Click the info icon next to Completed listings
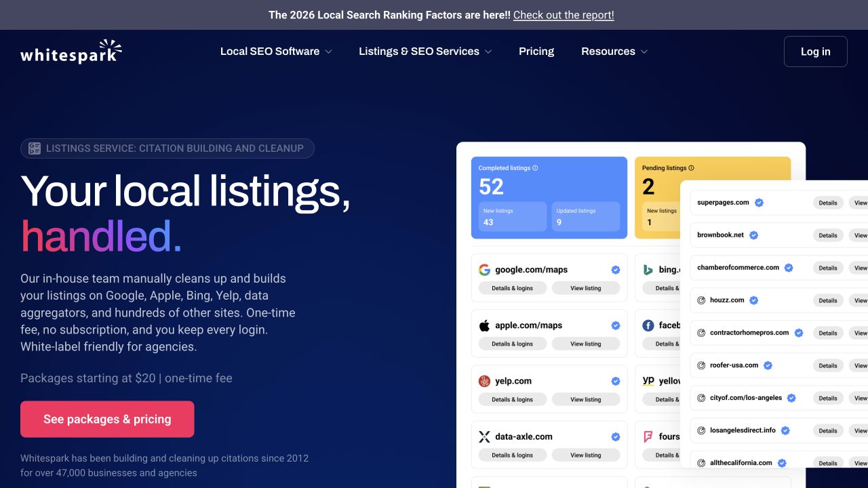The width and height of the screenshot is (868, 488). 535,168
